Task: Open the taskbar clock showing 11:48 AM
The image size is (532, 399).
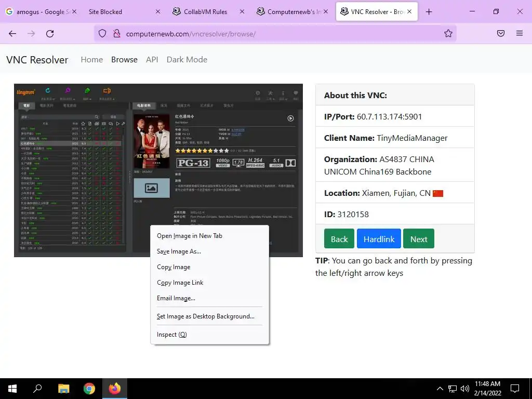Action: (x=487, y=389)
